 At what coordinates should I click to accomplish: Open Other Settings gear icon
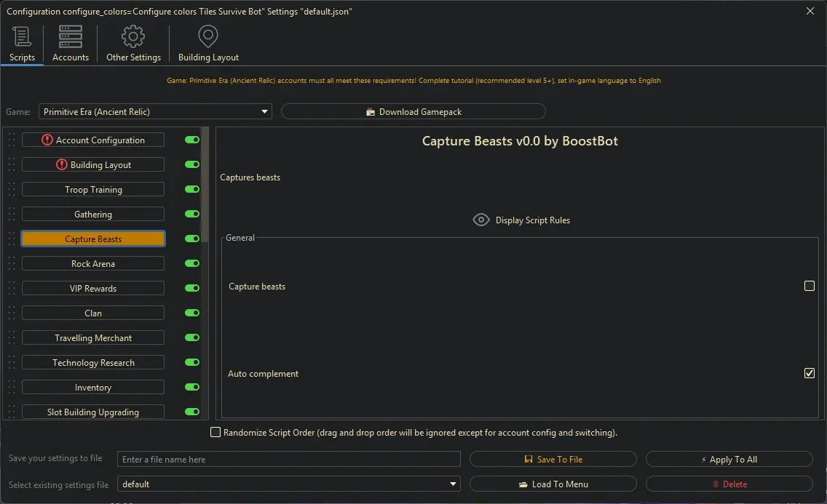pyautogui.click(x=133, y=36)
